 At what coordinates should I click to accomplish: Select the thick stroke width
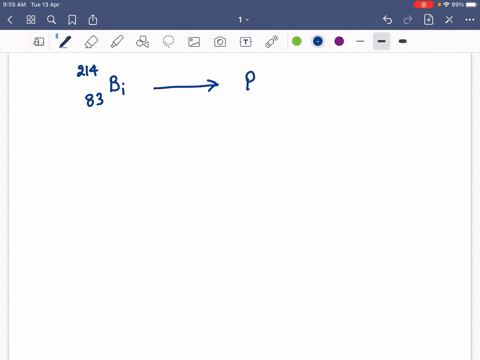403,41
